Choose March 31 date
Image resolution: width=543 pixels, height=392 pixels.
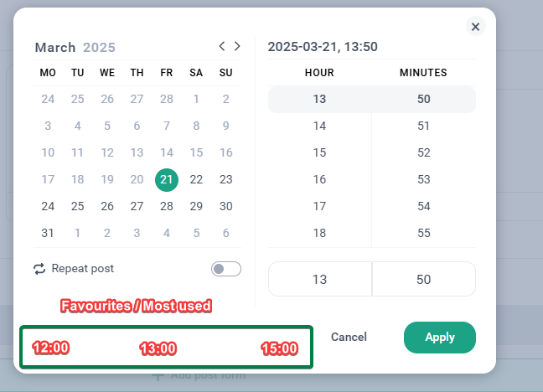pyautogui.click(x=48, y=233)
